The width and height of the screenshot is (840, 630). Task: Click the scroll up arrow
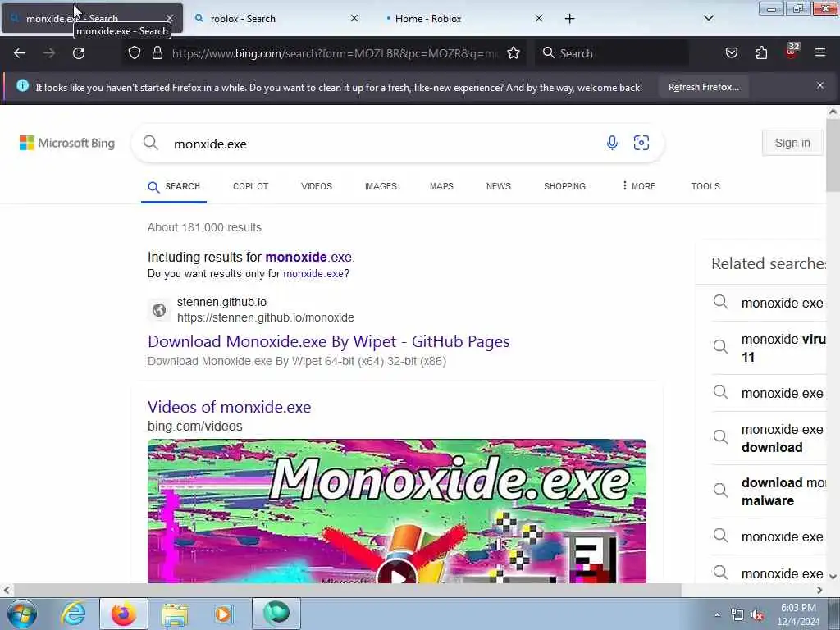pyautogui.click(x=833, y=112)
